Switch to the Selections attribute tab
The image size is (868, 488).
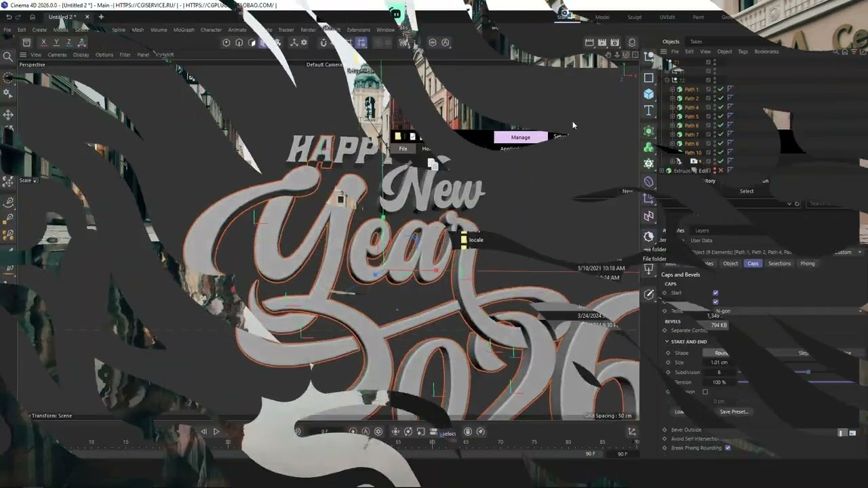click(x=779, y=264)
